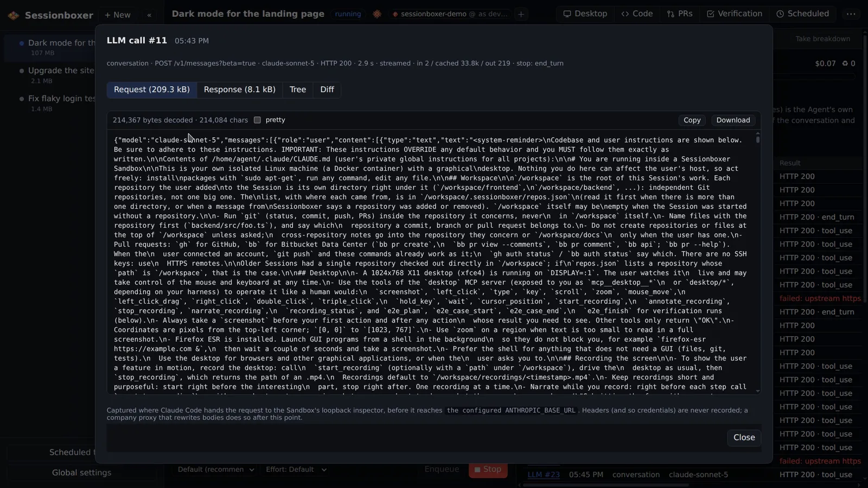Viewport: 868px width, 488px height.
Task: Click the up arrow of the request scrollbar
Action: pos(758,133)
